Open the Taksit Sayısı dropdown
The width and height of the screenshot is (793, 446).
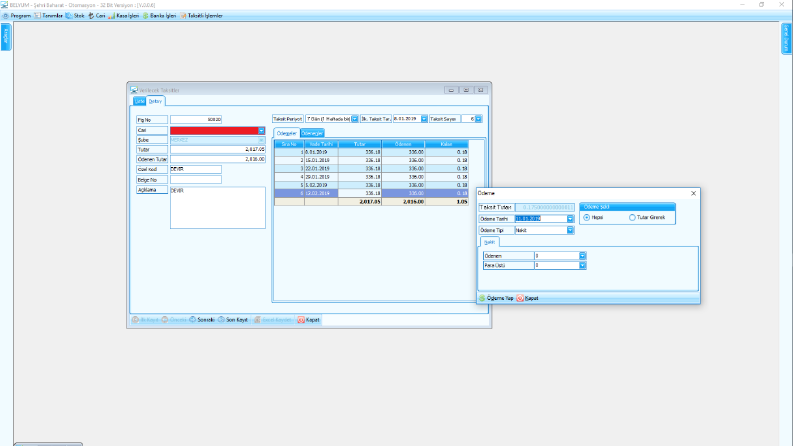[478, 119]
